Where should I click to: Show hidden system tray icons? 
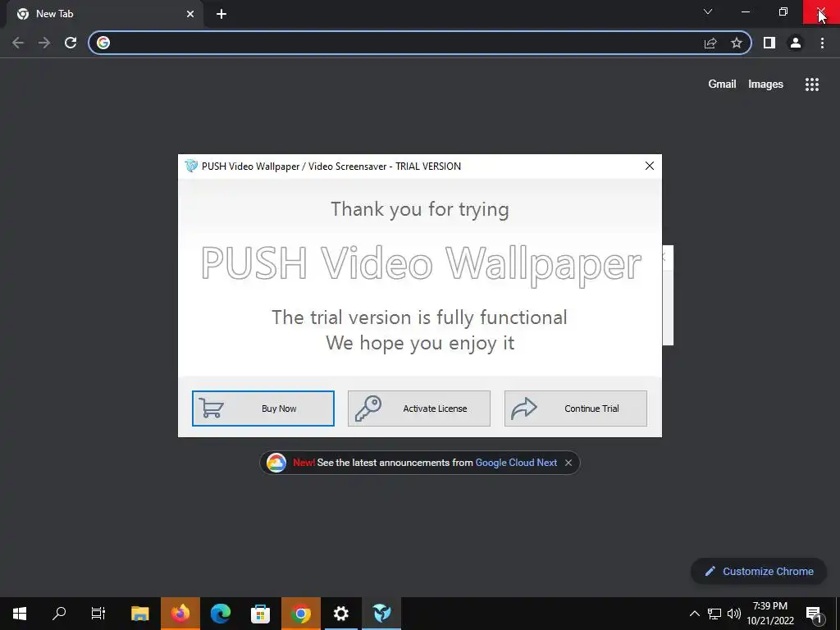(x=694, y=614)
